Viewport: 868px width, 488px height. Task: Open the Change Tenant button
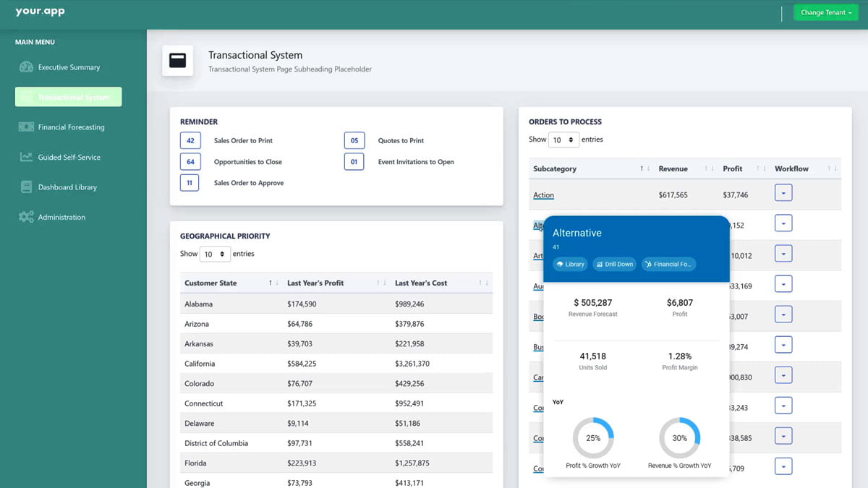coord(825,12)
